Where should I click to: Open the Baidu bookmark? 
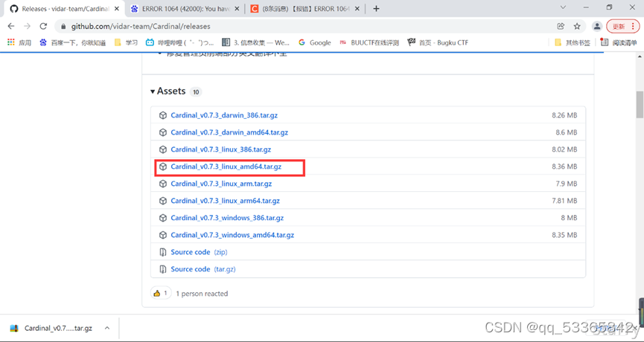[x=72, y=42]
